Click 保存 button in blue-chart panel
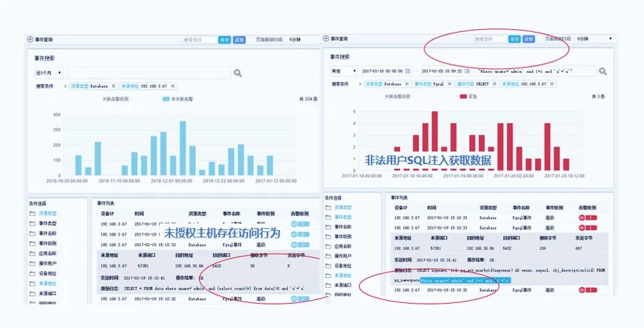The width and height of the screenshot is (644, 328). 224,40
